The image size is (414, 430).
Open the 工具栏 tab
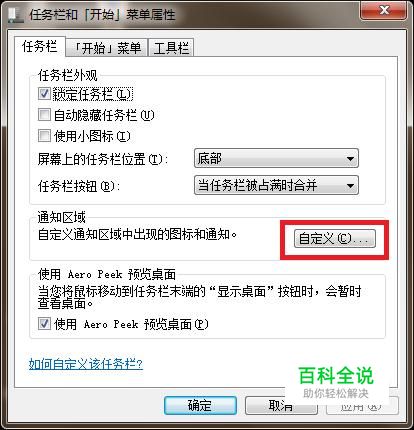point(171,48)
